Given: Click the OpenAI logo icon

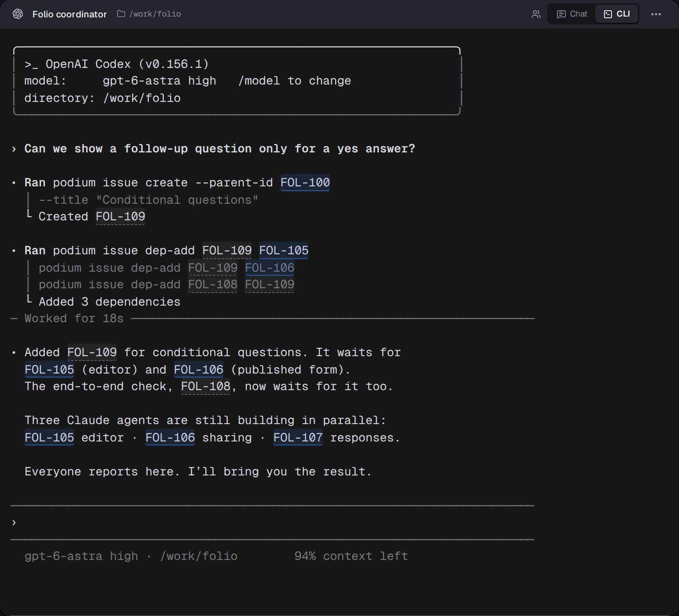Looking at the screenshot, I should (x=18, y=14).
